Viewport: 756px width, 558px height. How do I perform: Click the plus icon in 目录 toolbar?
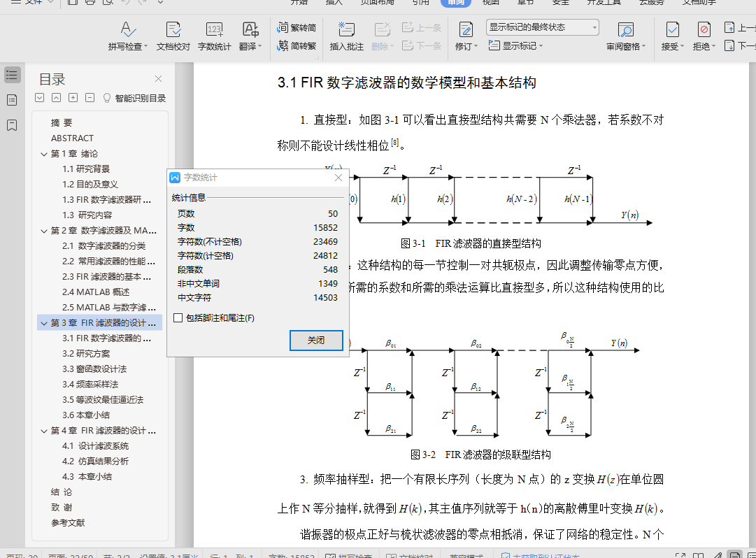point(73,98)
